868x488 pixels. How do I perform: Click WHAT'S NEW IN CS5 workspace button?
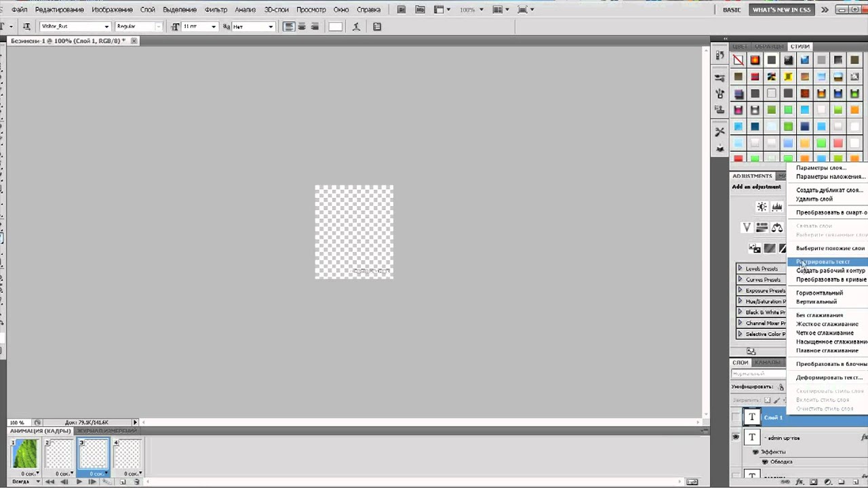[781, 9]
